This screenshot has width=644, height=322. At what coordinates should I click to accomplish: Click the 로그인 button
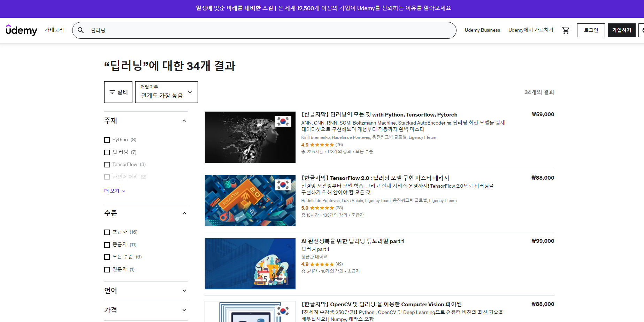[x=591, y=30]
